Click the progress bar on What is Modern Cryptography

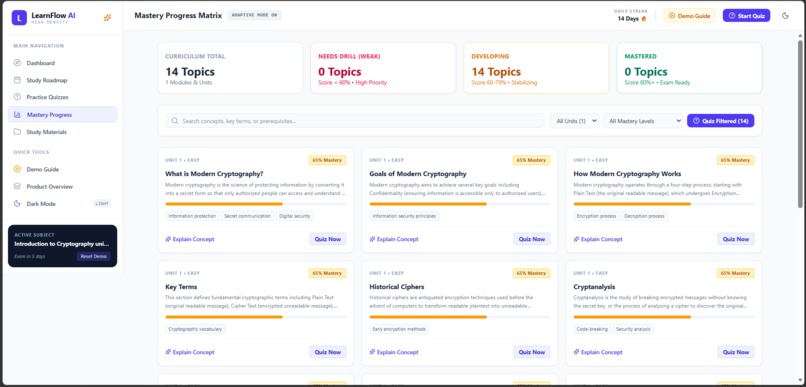[255, 204]
